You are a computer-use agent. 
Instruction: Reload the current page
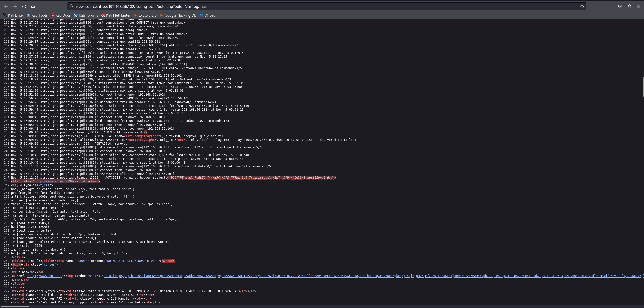click(x=24, y=7)
